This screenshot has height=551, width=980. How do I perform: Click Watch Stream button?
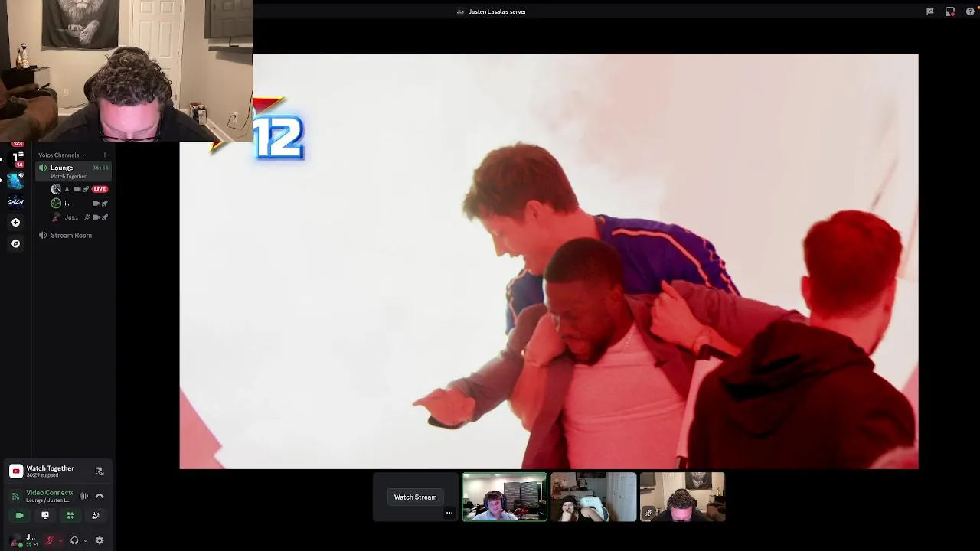click(415, 497)
